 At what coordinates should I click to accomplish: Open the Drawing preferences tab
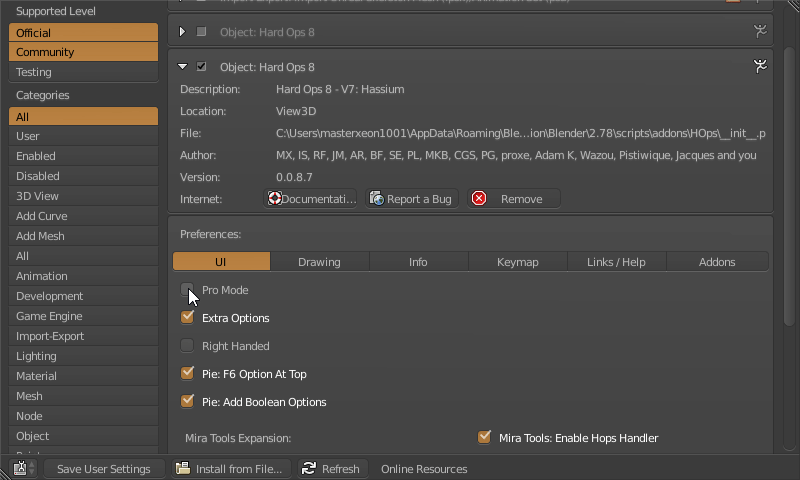(x=319, y=262)
